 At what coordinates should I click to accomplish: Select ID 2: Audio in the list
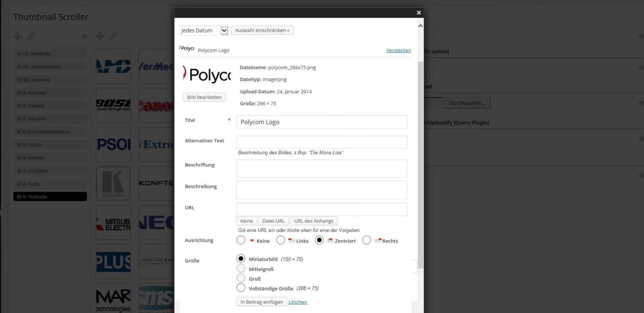[50, 184]
